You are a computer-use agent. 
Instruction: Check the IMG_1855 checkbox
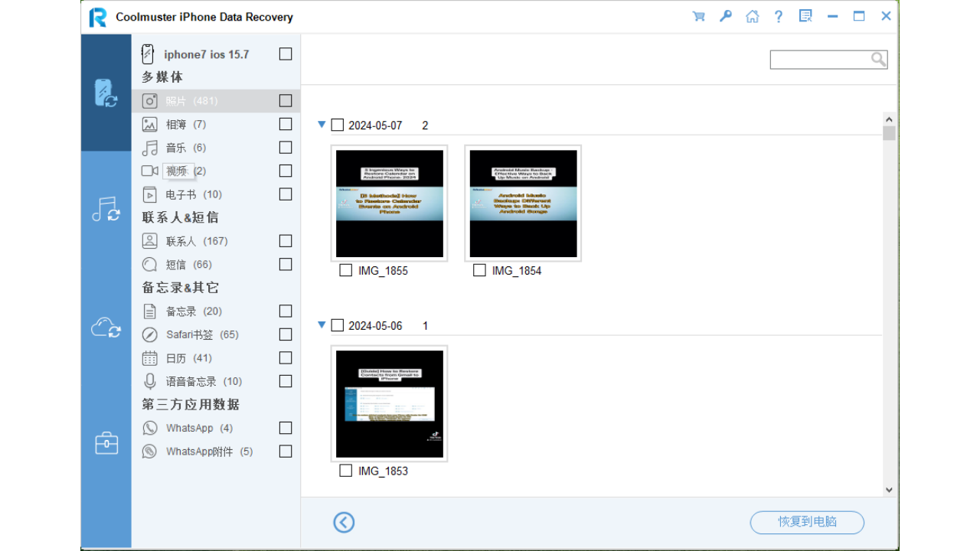345,269
